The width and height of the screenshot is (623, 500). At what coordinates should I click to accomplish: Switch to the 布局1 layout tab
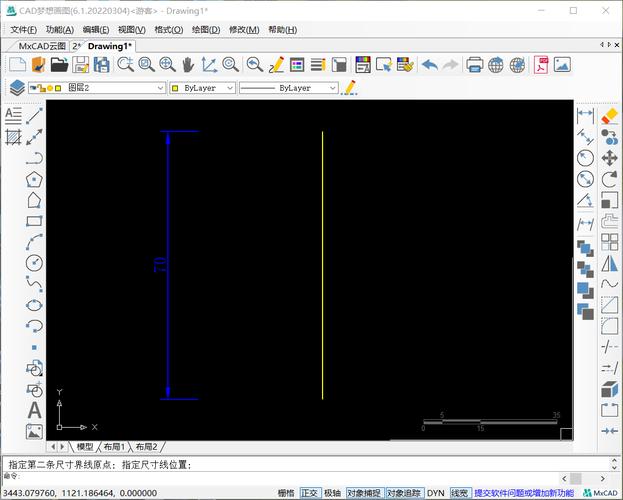115,447
